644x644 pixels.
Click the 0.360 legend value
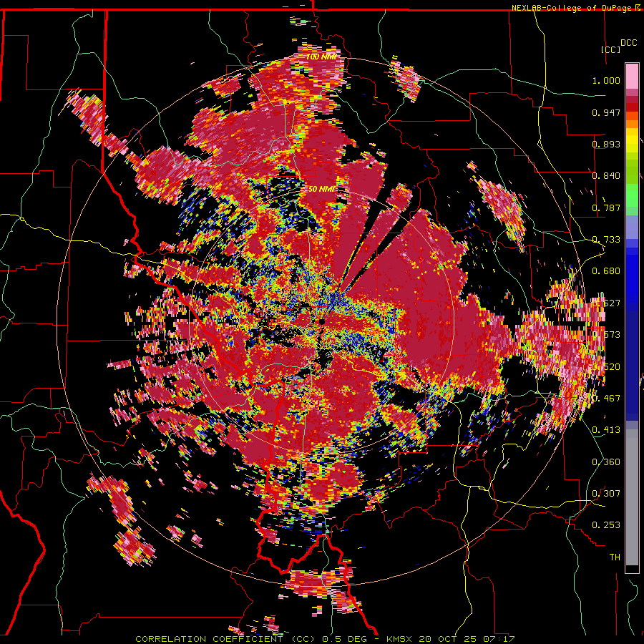point(606,462)
